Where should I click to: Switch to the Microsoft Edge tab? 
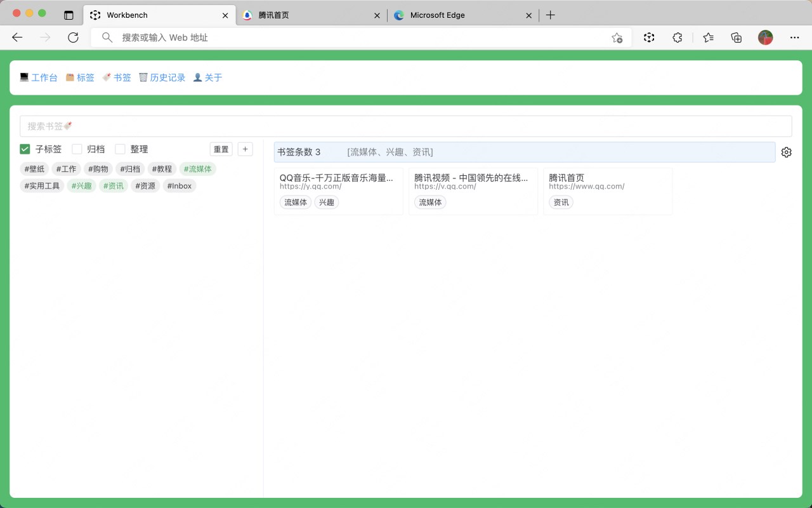click(x=462, y=15)
